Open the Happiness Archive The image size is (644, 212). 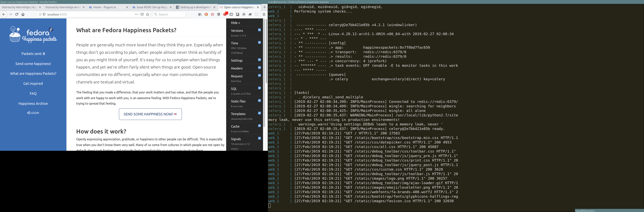[x=33, y=104]
